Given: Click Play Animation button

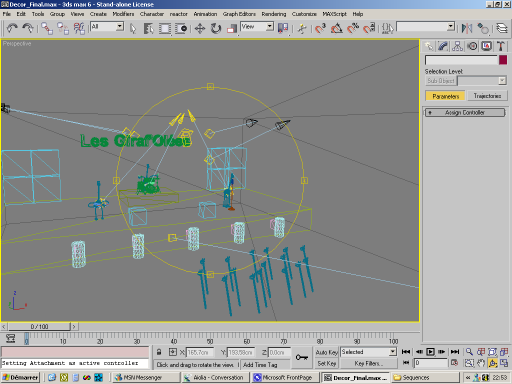Looking at the screenshot, I should point(430,352).
